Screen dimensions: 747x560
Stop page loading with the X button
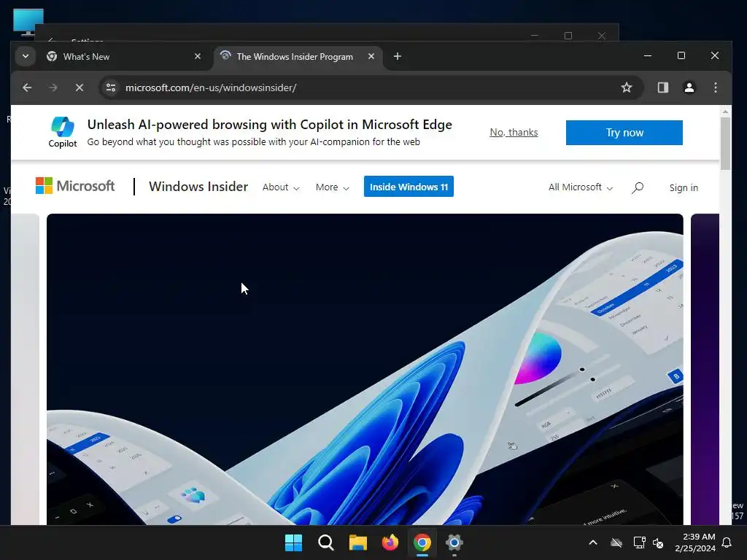[80, 87]
